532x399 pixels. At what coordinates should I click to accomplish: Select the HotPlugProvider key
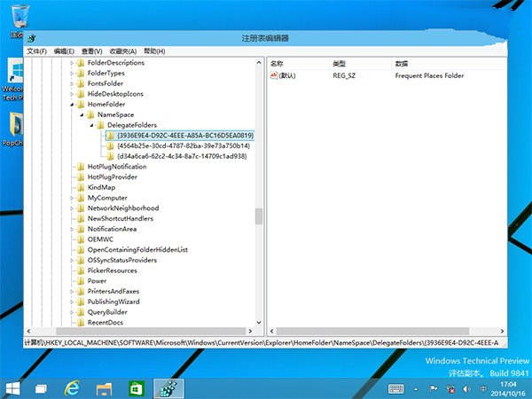tap(113, 177)
